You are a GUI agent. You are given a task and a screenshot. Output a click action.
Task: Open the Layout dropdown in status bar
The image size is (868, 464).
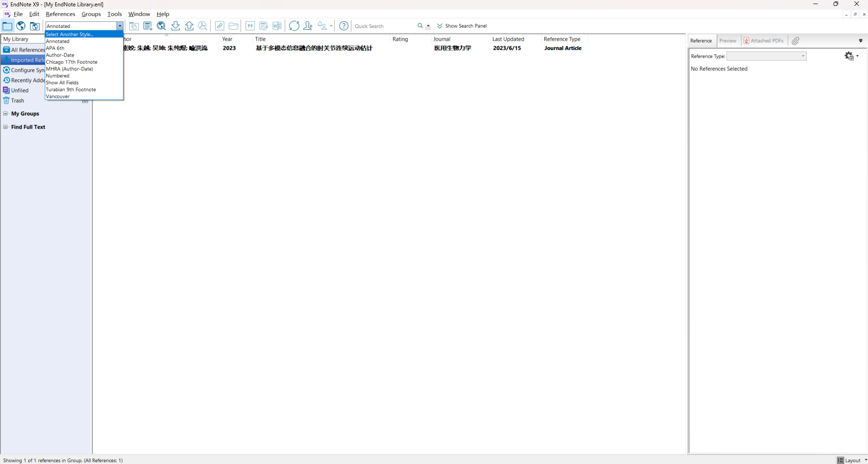pos(852,460)
